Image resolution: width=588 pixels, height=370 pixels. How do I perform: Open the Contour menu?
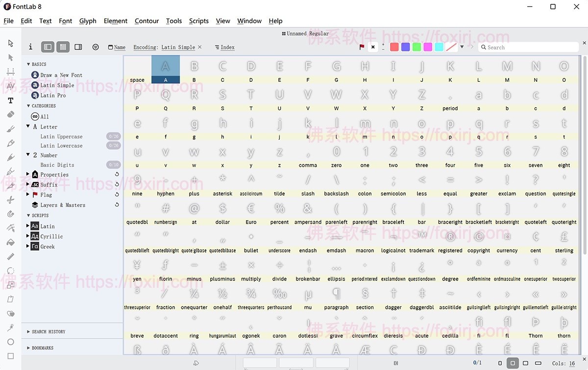click(x=147, y=21)
